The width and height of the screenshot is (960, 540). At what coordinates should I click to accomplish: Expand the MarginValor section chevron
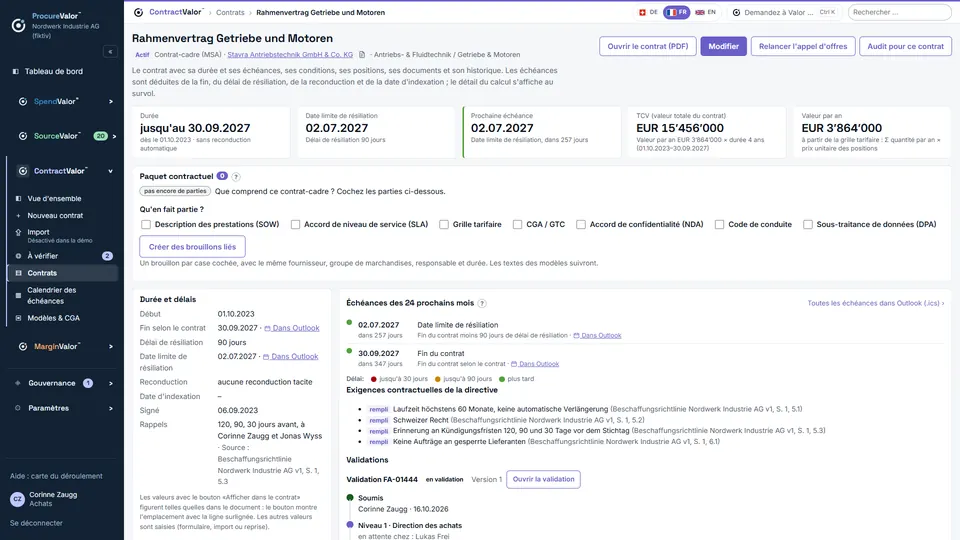pos(111,347)
